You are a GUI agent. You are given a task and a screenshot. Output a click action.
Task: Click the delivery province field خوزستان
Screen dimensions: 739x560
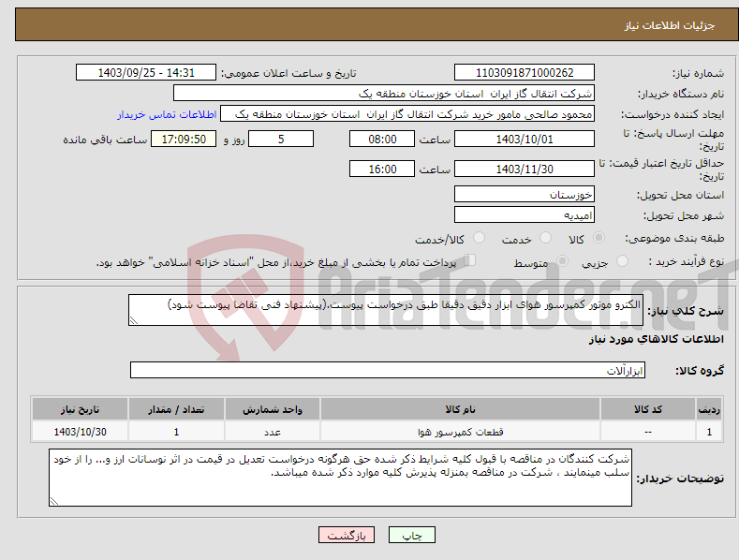[525, 194]
